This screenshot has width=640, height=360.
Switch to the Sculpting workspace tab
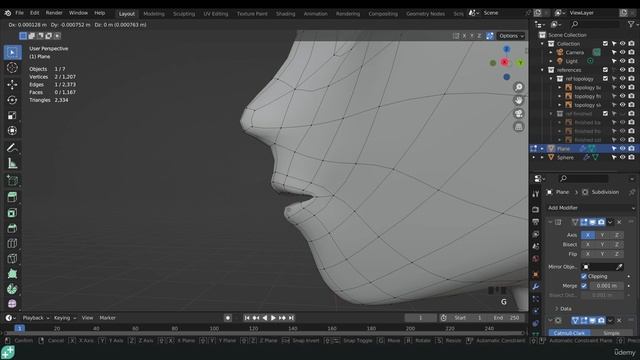click(x=184, y=14)
